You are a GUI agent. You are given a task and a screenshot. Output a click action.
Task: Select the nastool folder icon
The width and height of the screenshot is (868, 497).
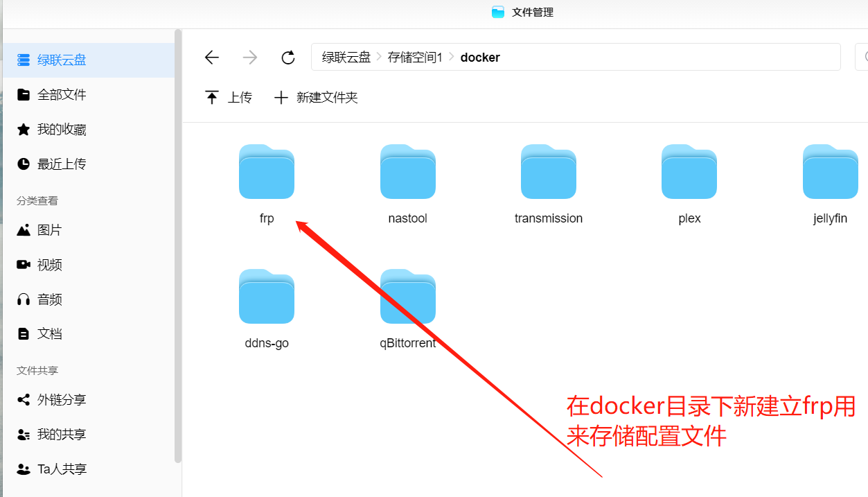tap(408, 172)
